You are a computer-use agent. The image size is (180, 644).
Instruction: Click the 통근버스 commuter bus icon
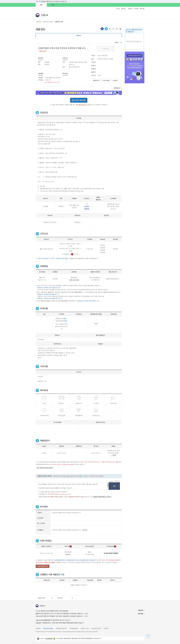[61, 397]
